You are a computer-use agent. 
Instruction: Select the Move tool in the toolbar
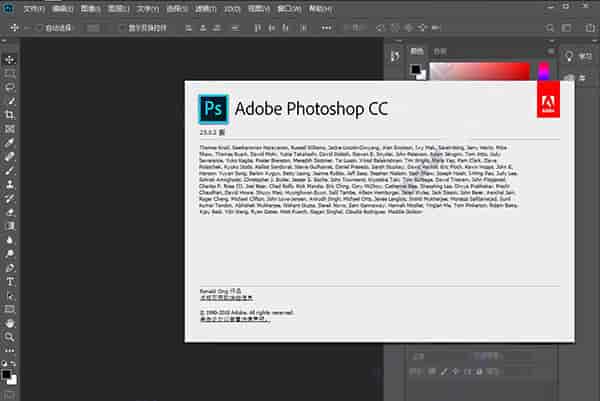coord(10,59)
